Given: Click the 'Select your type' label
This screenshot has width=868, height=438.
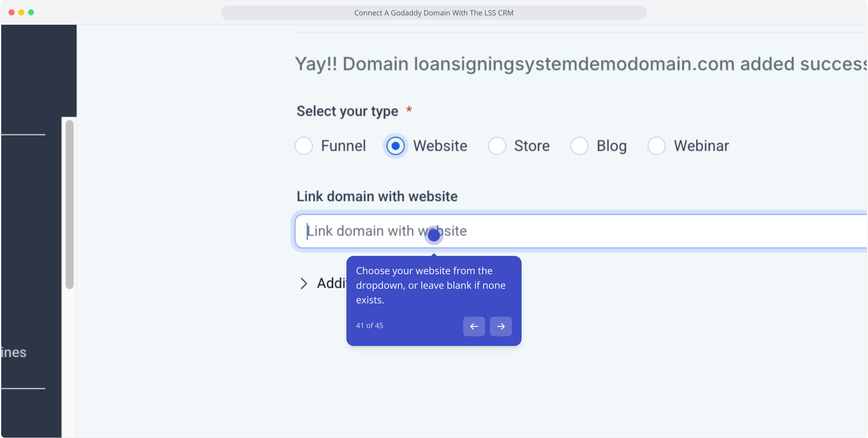Looking at the screenshot, I should coord(348,111).
